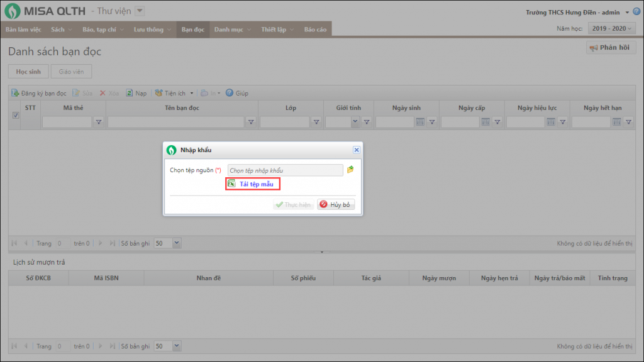Image resolution: width=644 pixels, height=362 pixels.
Task: Click the Hủy bỏ button
Action: (336, 205)
